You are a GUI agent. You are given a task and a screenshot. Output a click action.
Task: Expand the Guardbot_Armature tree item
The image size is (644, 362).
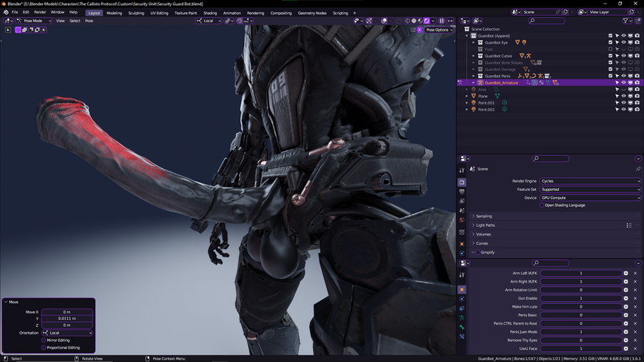click(x=474, y=83)
